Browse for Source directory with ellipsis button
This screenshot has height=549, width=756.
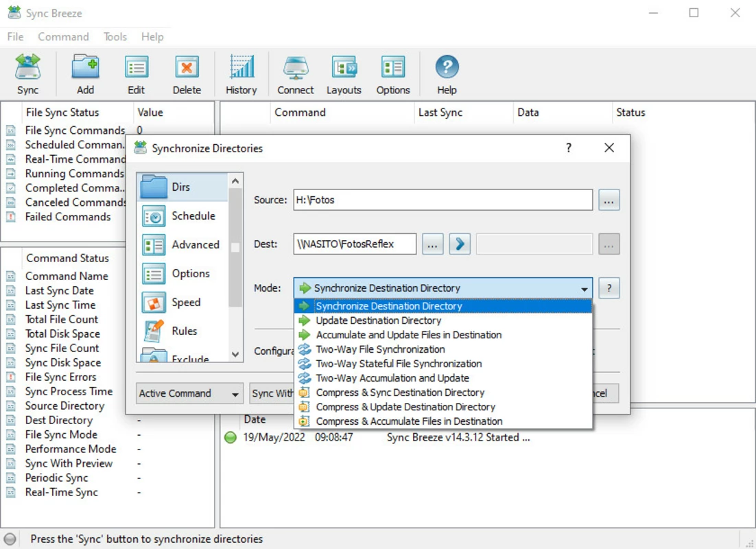click(x=609, y=200)
